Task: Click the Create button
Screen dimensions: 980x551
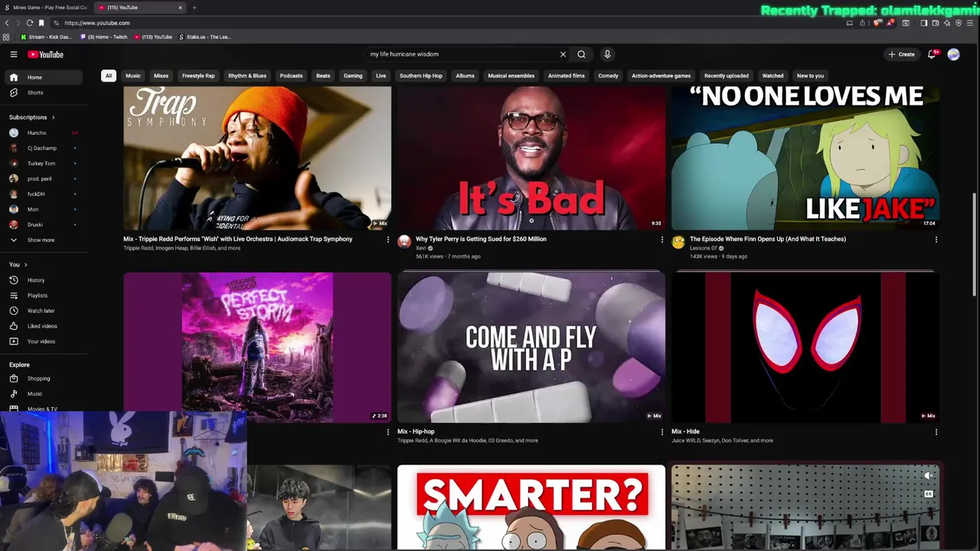Action: 902,54
